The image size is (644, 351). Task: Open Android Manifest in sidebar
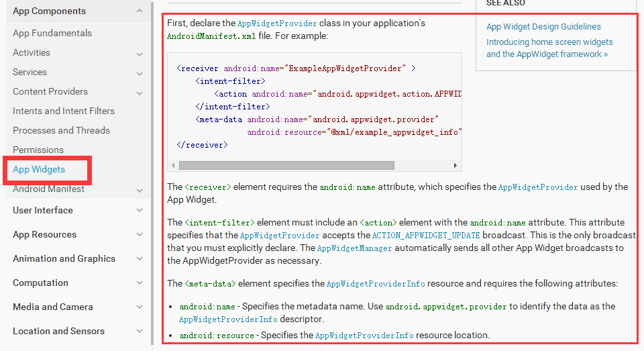[48, 189]
